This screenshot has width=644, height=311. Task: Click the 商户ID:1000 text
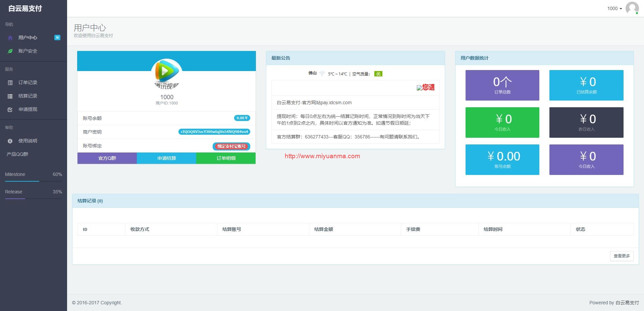(x=167, y=103)
